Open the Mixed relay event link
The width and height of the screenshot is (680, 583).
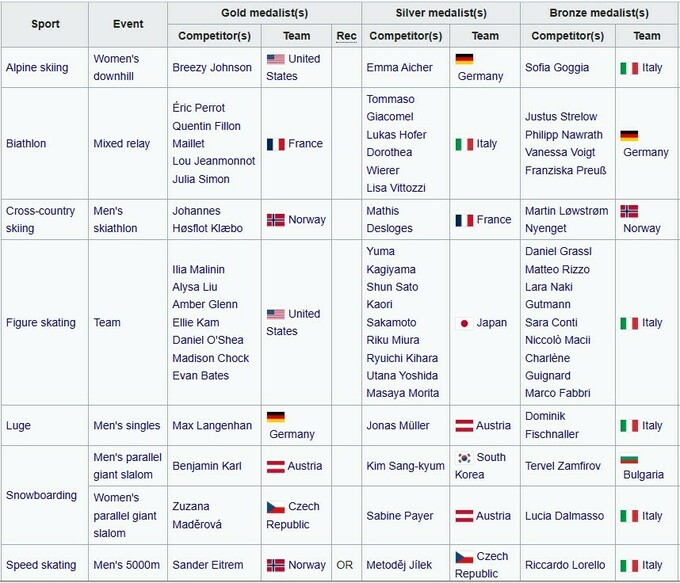122,144
